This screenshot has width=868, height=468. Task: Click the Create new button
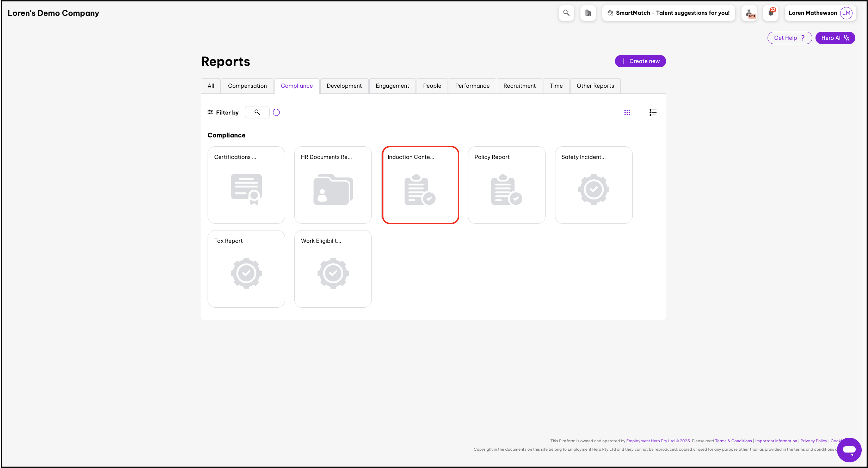(x=640, y=61)
